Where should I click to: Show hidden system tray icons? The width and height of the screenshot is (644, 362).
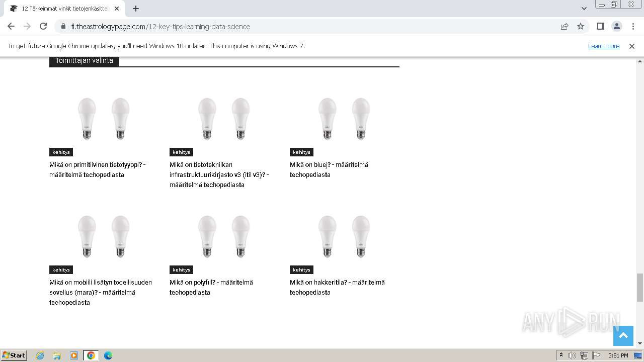click(561, 355)
